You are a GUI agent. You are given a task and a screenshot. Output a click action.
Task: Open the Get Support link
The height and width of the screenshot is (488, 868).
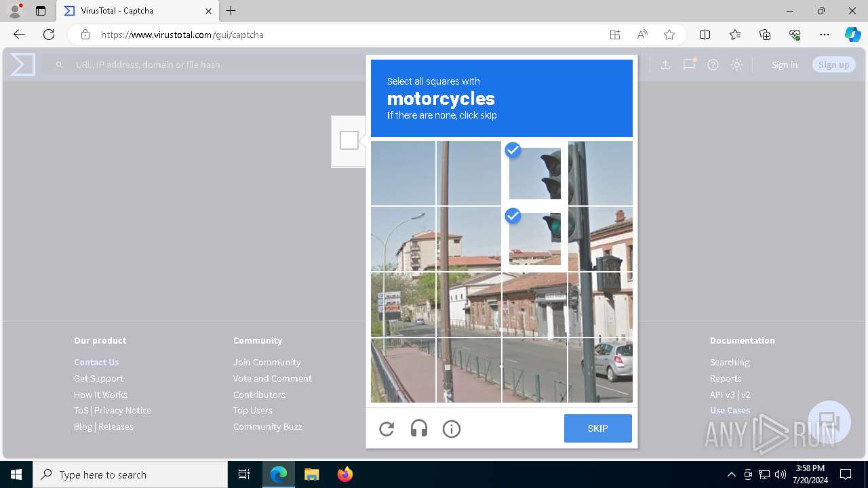click(x=98, y=378)
